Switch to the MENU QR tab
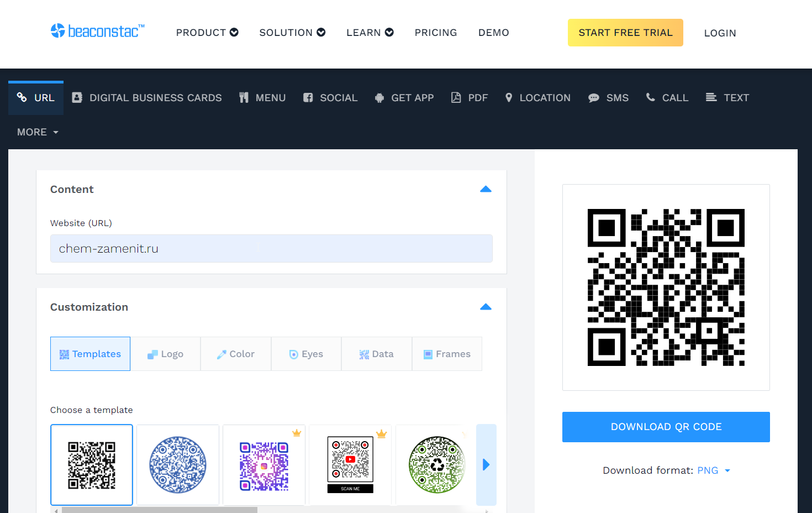Screen dimensions: 812x513 click(262, 98)
